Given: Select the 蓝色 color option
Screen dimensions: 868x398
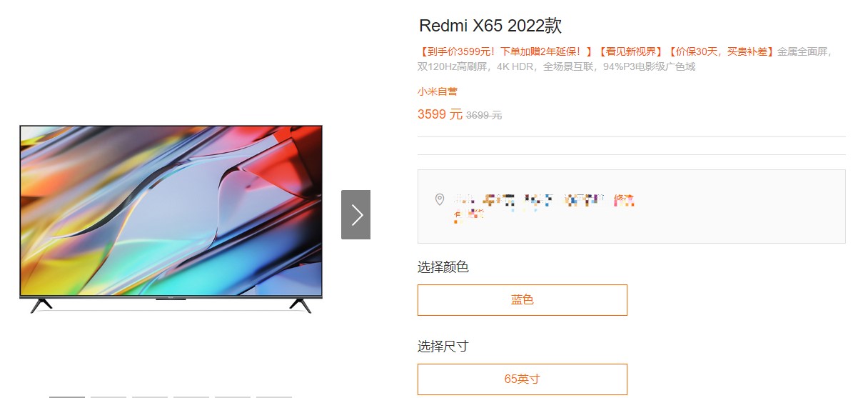Looking at the screenshot, I should click(x=523, y=300).
